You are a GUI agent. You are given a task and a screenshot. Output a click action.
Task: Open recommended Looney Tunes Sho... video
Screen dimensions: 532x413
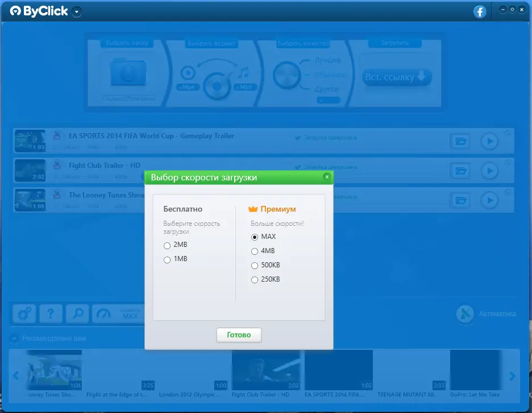[55, 370]
